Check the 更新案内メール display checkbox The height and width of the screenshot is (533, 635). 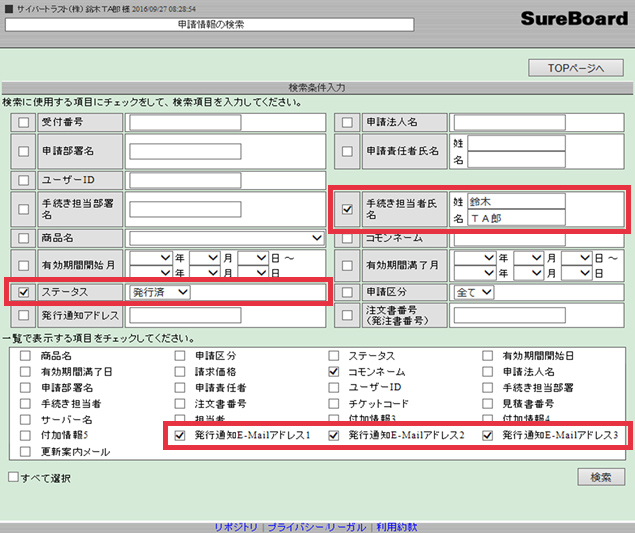click(x=24, y=452)
